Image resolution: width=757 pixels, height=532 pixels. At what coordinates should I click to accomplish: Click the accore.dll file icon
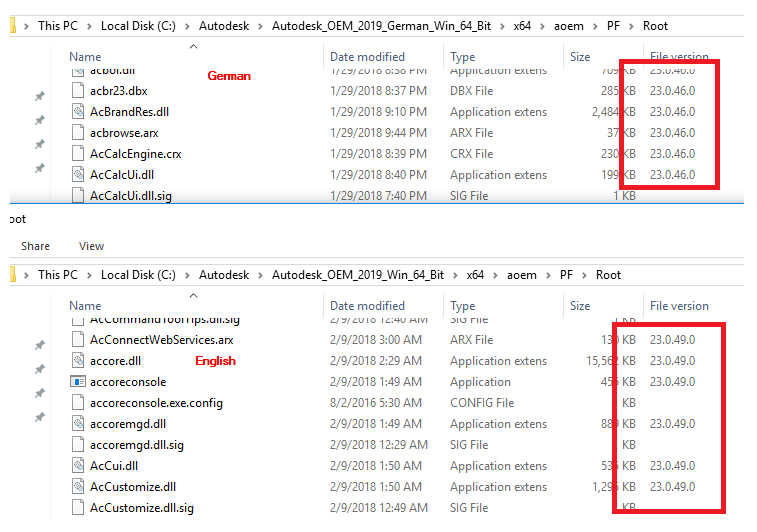click(78, 361)
